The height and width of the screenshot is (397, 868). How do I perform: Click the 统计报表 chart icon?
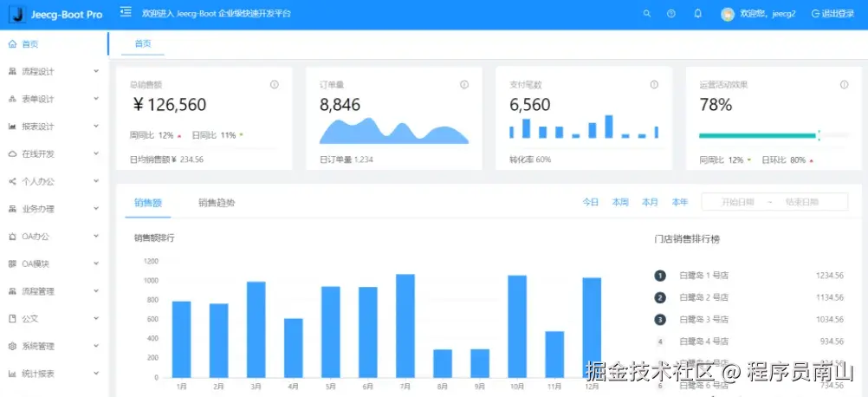point(12,374)
